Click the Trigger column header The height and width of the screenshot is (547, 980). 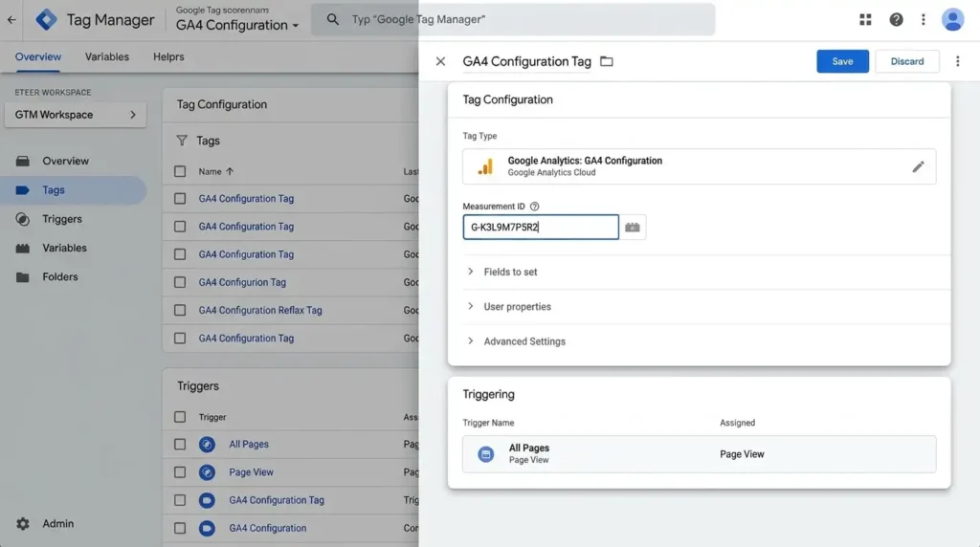click(x=212, y=417)
